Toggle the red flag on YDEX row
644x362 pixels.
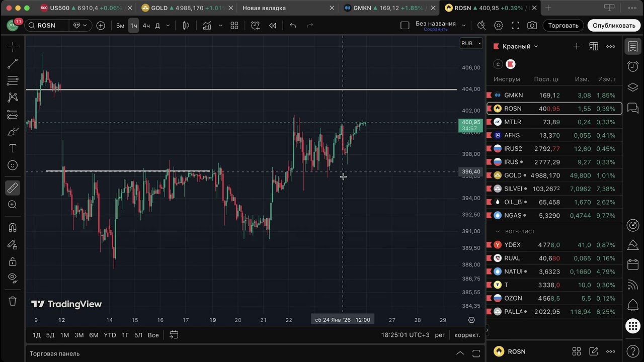click(489, 245)
